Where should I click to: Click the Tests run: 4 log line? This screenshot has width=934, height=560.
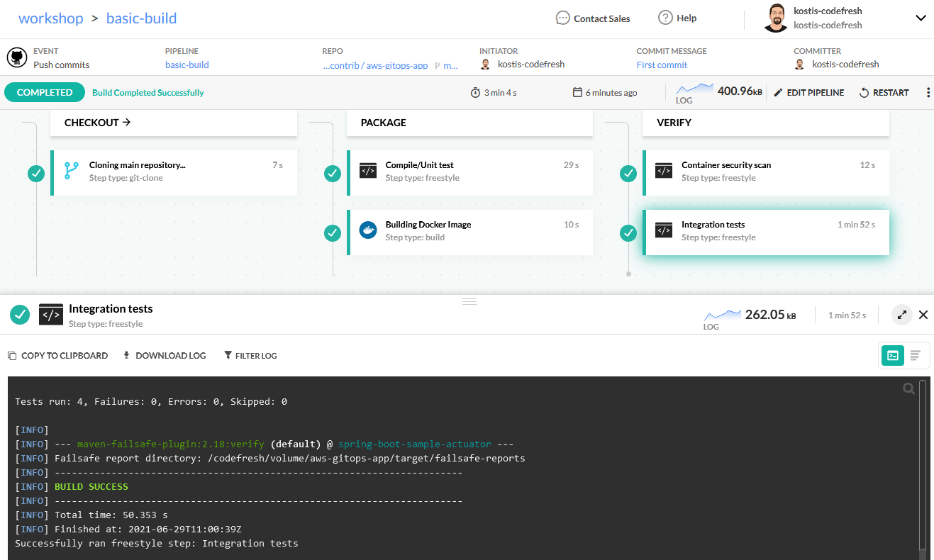pos(151,402)
